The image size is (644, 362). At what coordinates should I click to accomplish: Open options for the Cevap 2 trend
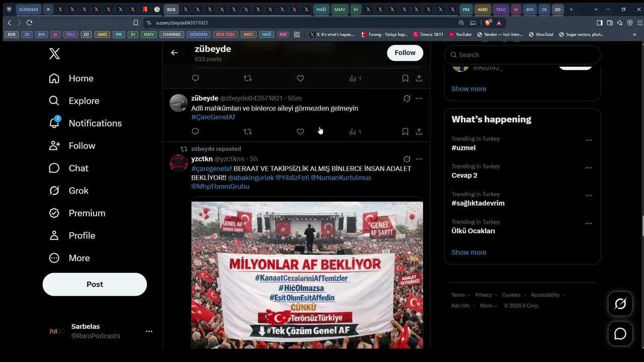(x=589, y=168)
